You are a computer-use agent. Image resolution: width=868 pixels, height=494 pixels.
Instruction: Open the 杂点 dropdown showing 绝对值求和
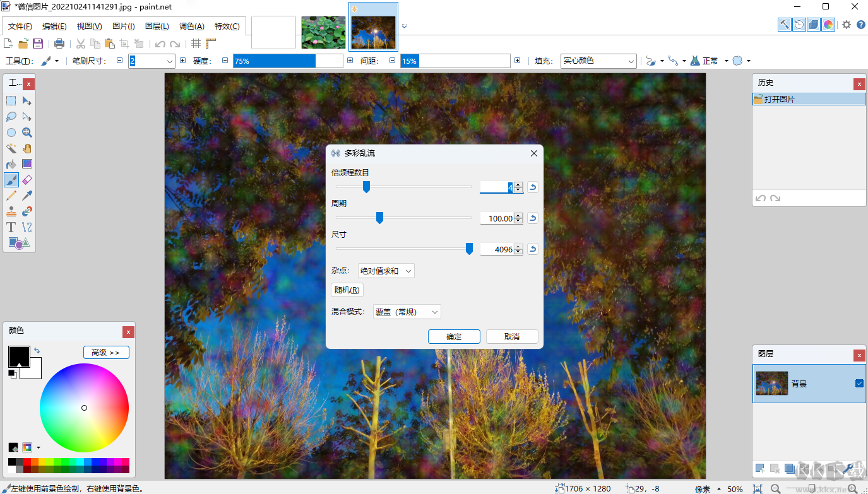(386, 271)
